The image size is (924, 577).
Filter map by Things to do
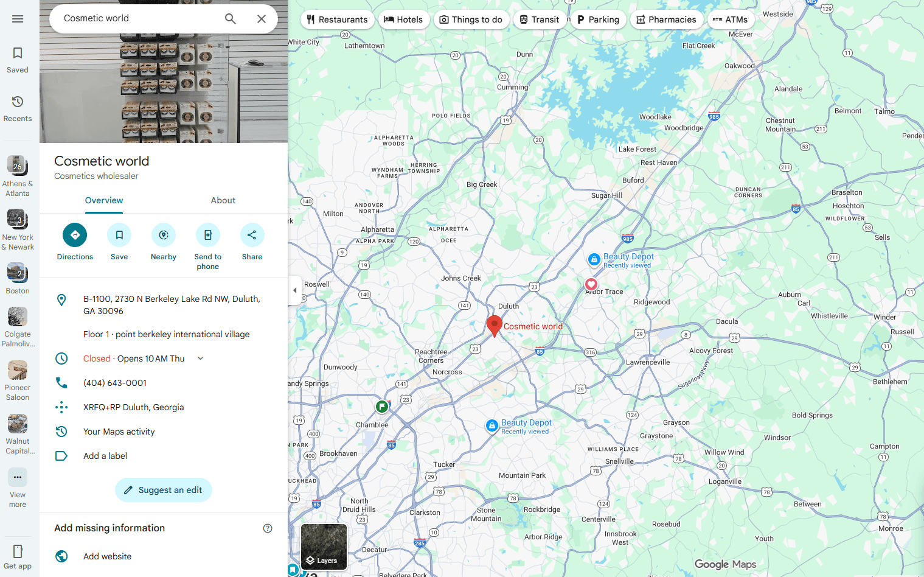[x=471, y=19]
